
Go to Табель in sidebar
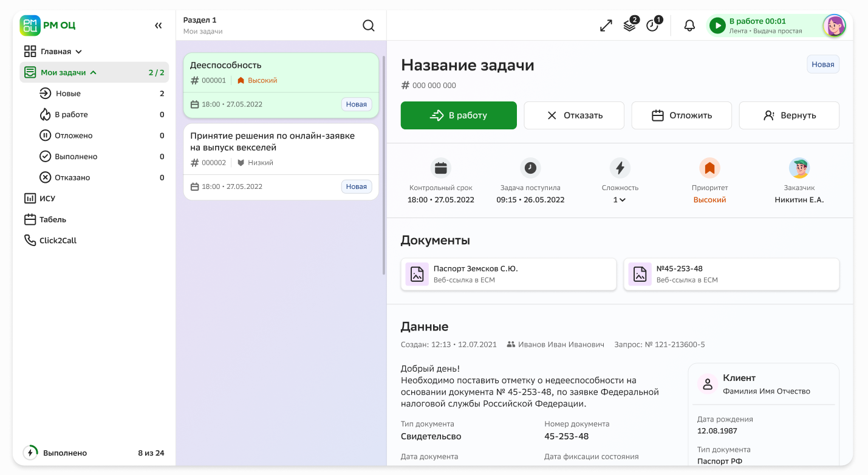52,219
